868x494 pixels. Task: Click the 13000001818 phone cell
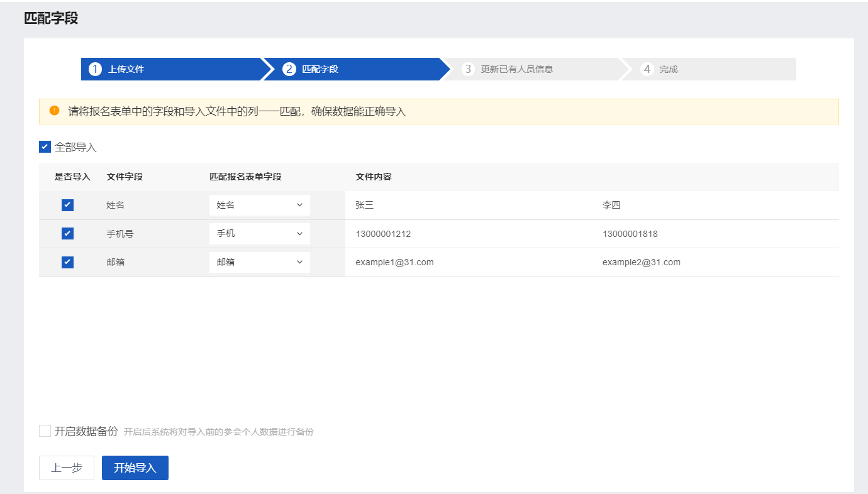click(x=630, y=234)
